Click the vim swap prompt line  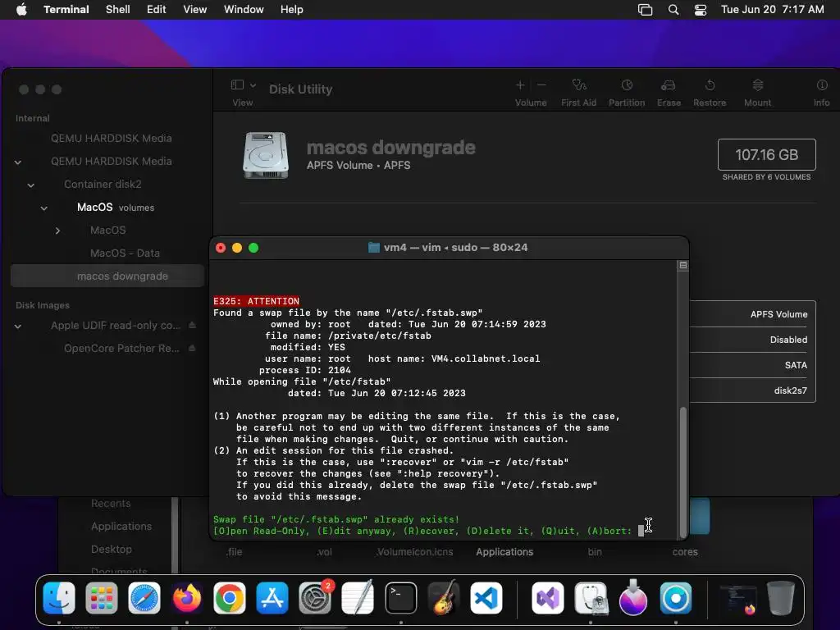(422, 531)
